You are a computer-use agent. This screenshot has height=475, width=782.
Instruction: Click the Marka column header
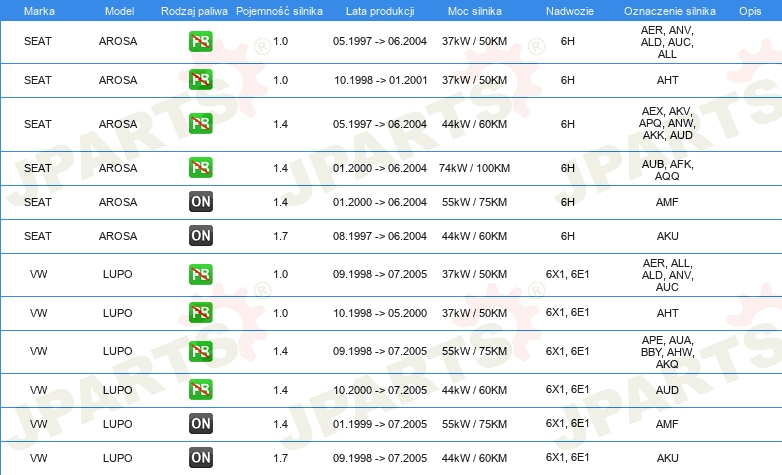39,11
